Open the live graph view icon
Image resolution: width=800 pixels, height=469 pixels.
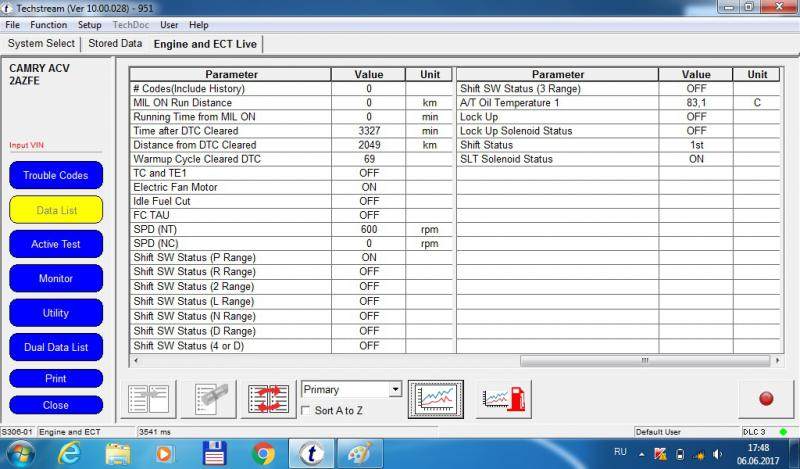[x=435, y=398]
